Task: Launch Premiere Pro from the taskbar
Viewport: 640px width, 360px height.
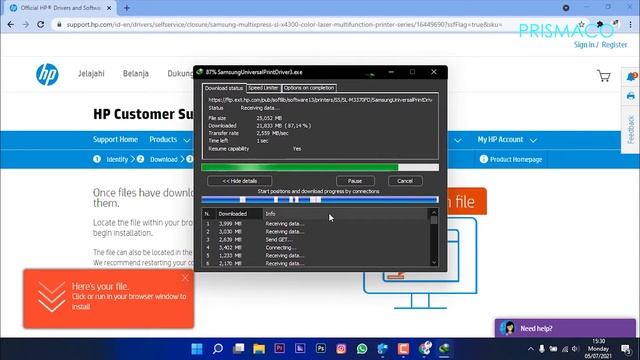Action: pyautogui.click(x=280, y=349)
